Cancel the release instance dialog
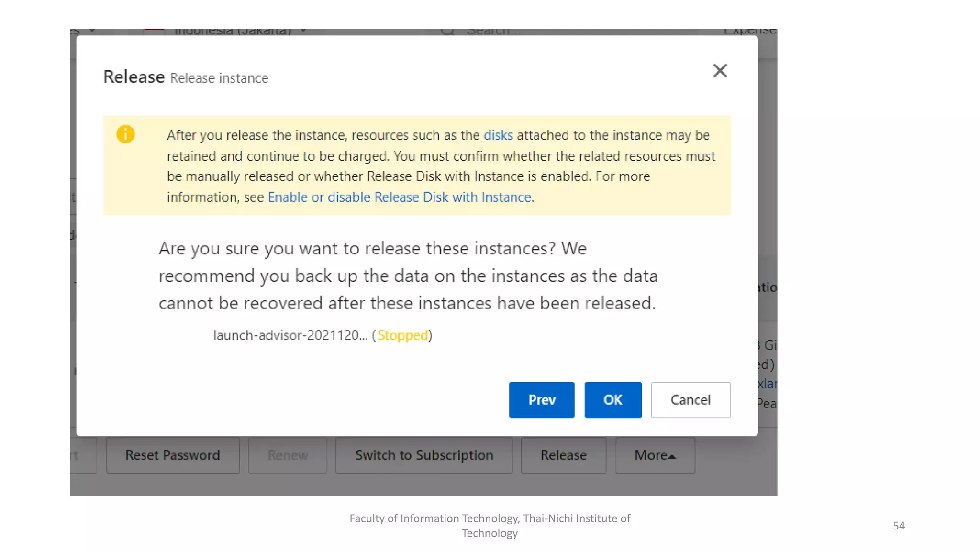Screen dimensions: 980x551 pyautogui.click(x=690, y=400)
